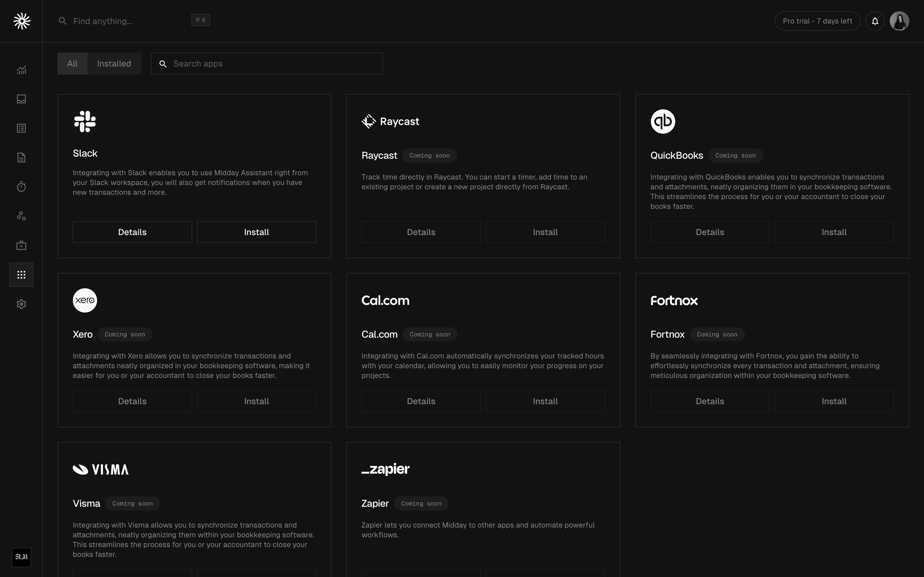The width and height of the screenshot is (924, 577).
Task: Open the Transactions list sidebar icon
Action: click(21, 128)
